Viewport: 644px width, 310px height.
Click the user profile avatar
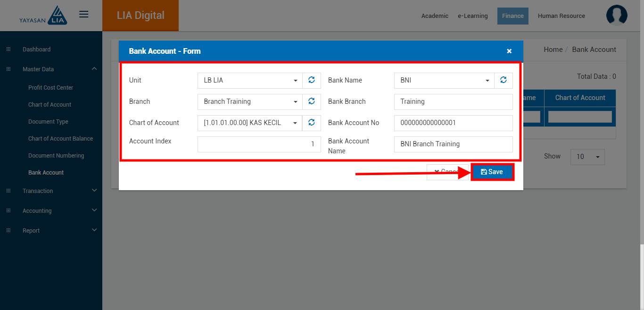617,16
